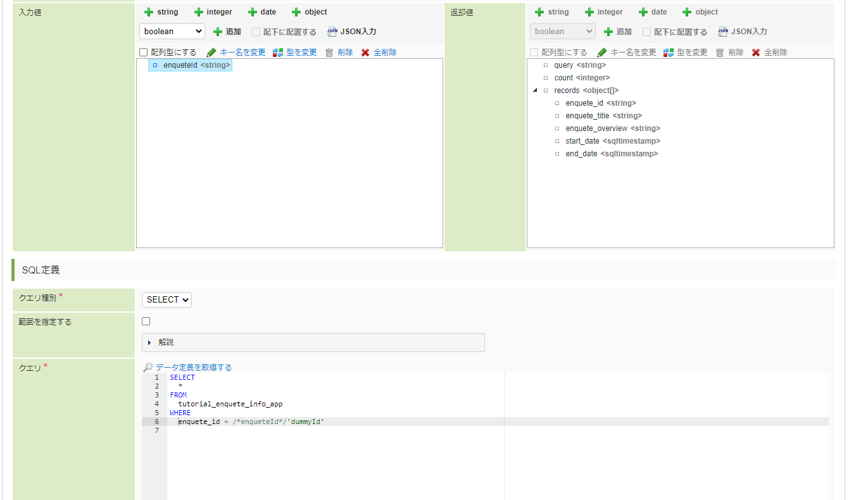This screenshot has width=868, height=500.
Task: Toggle 配下に配置する checkbox in 入力値 panel
Action: pyautogui.click(x=256, y=32)
